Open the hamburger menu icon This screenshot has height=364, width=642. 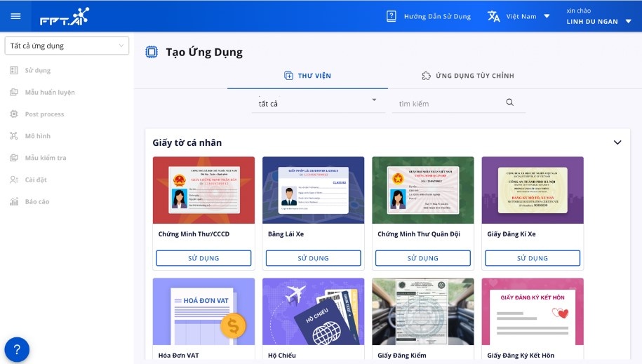16,16
